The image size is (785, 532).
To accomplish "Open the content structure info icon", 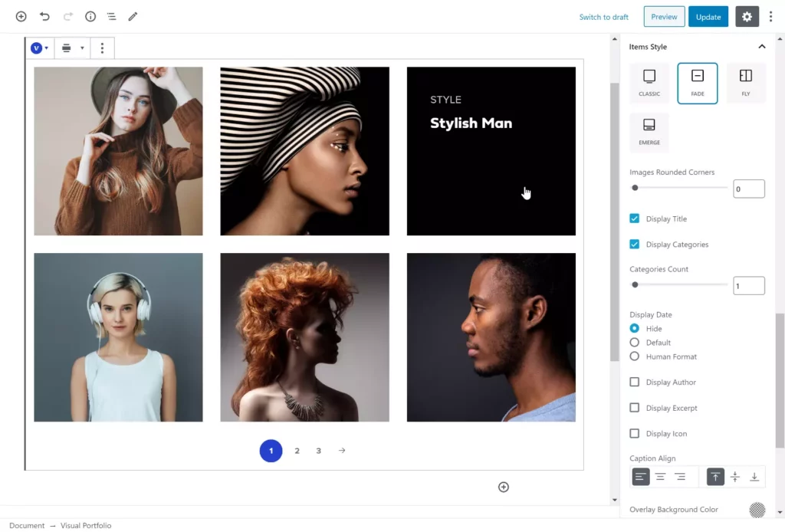I will (90, 16).
